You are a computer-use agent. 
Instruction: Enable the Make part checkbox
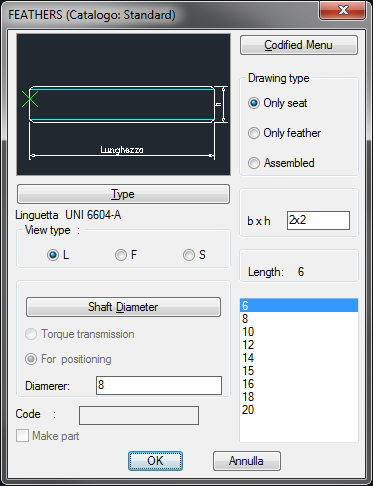point(22,436)
